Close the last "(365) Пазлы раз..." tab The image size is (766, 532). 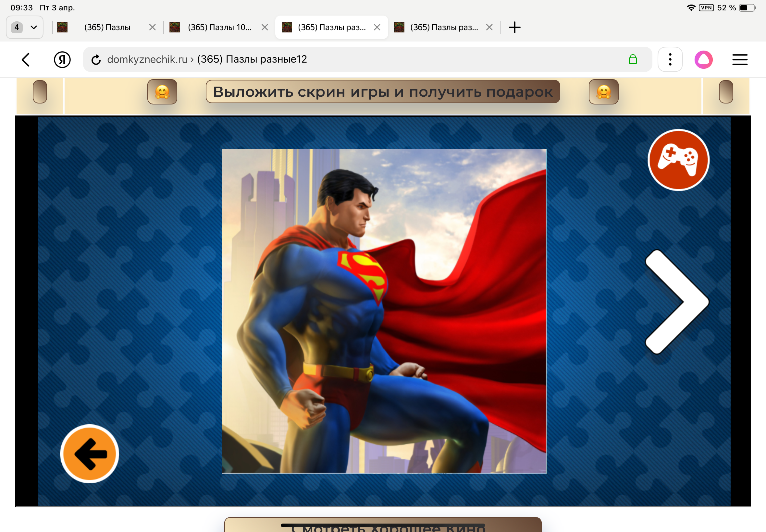[x=489, y=27]
